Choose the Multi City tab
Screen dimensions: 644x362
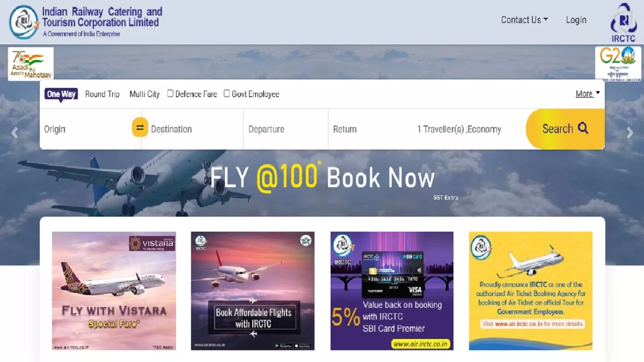point(144,94)
